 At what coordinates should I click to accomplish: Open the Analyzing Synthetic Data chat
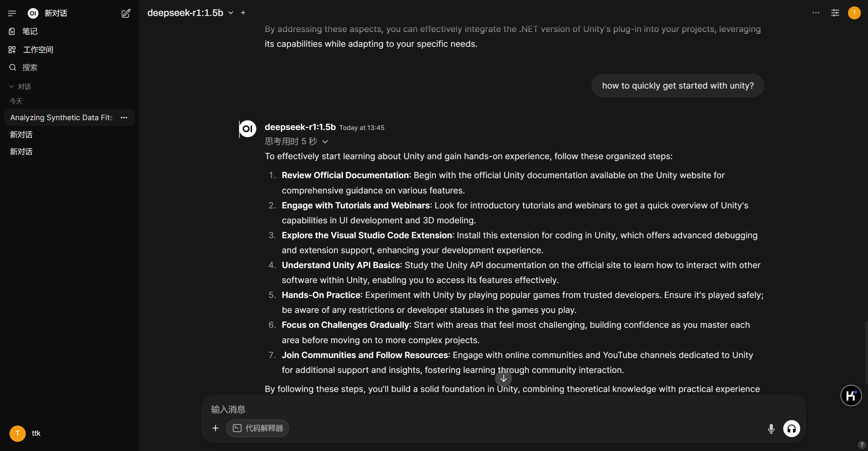pyautogui.click(x=61, y=117)
